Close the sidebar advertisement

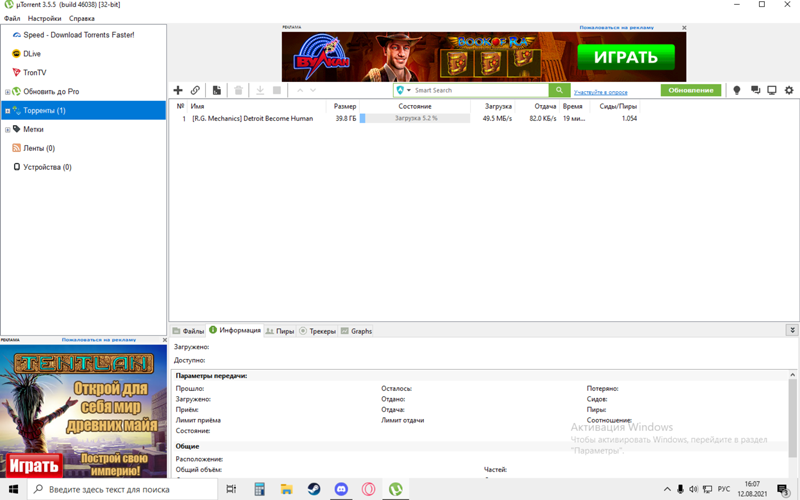click(x=164, y=340)
